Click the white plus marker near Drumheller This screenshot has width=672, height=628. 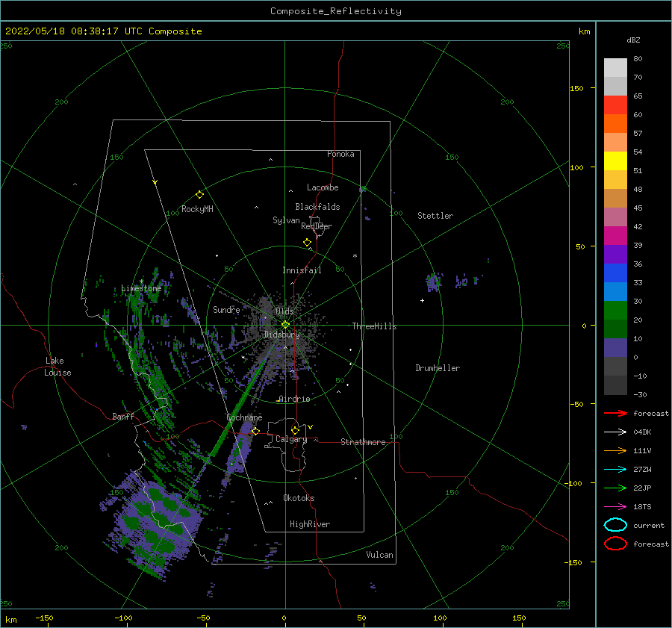(422, 300)
